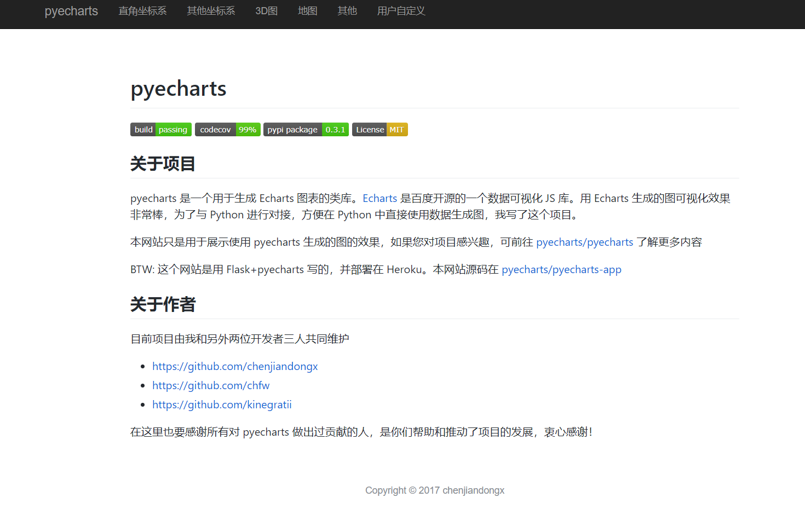Image resolution: width=805 pixels, height=532 pixels.
Task: Open the pyecharts/pyecharts-app source link
Action: click(561, 269)
